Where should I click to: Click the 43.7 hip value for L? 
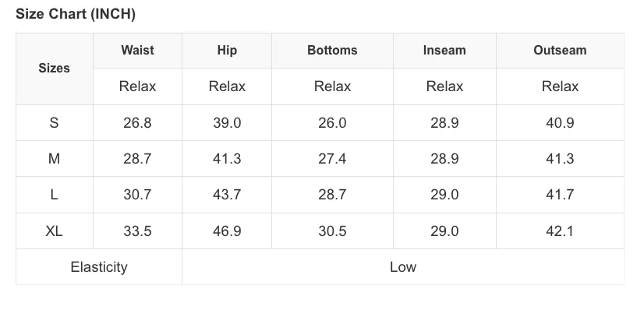pos(227,195)
